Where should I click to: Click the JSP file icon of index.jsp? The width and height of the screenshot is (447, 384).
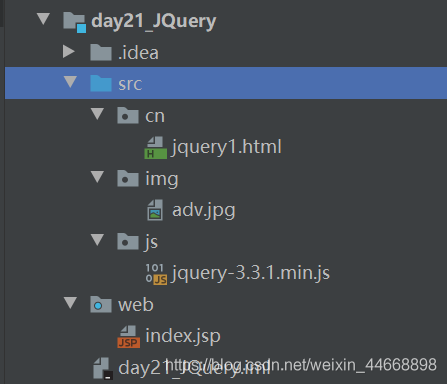pos(128,337)
